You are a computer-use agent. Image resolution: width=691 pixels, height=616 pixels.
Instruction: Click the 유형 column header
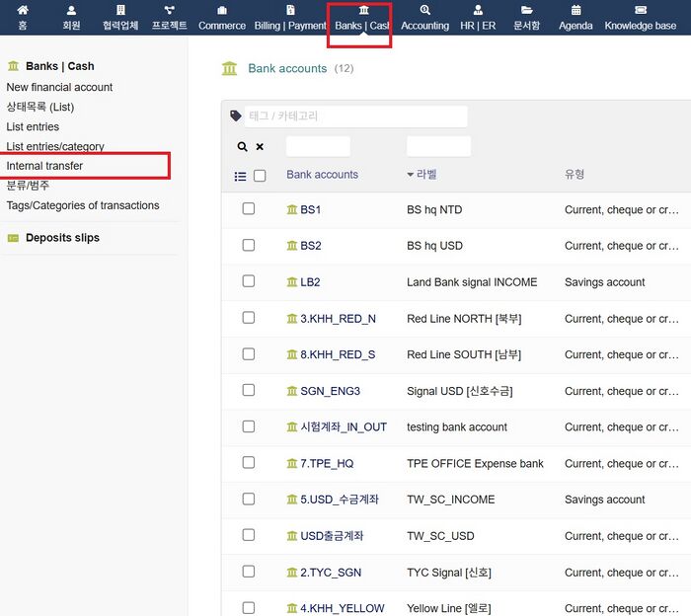(x=575, y=175)
